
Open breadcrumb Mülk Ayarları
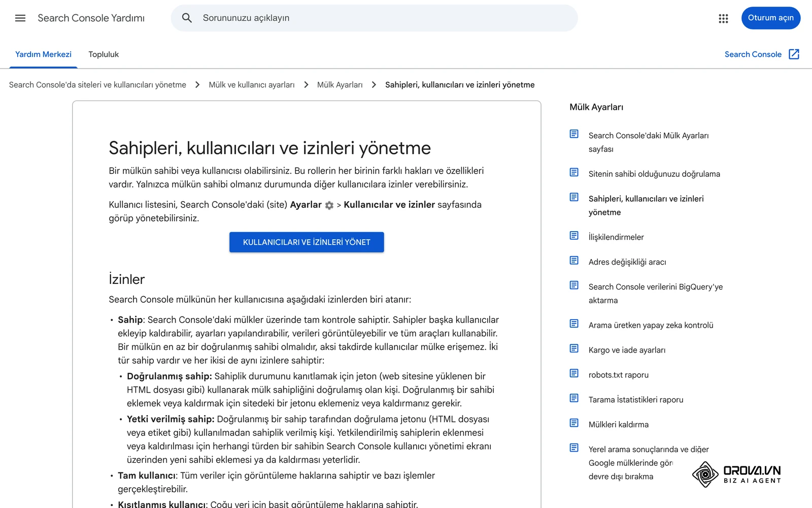pyautogui.click(x=340, y=85)
